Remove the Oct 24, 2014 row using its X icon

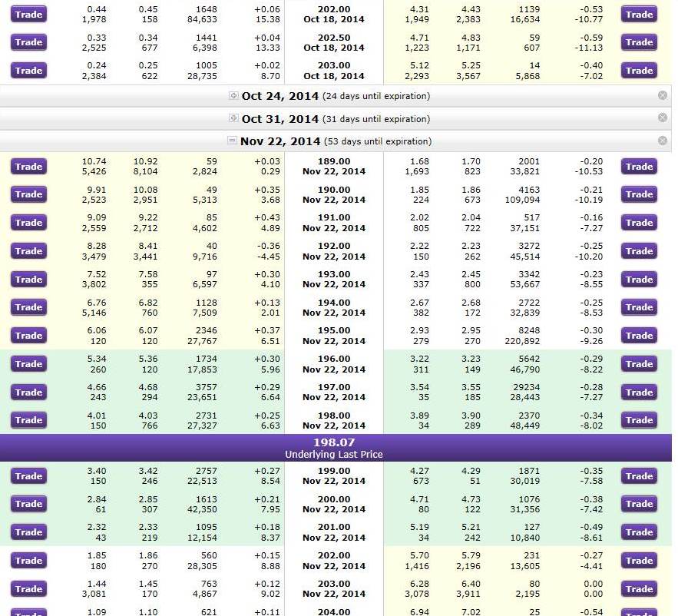pyautogui.click(x=663, y=95)
